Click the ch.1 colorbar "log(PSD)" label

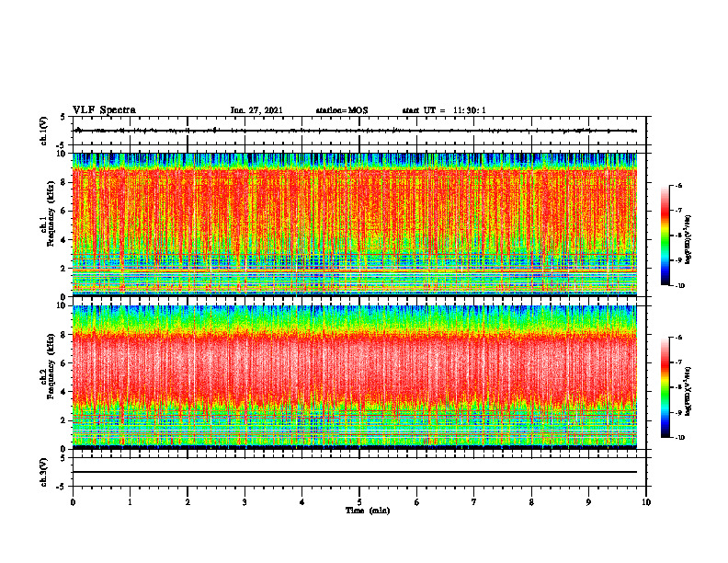click(688, 239)
